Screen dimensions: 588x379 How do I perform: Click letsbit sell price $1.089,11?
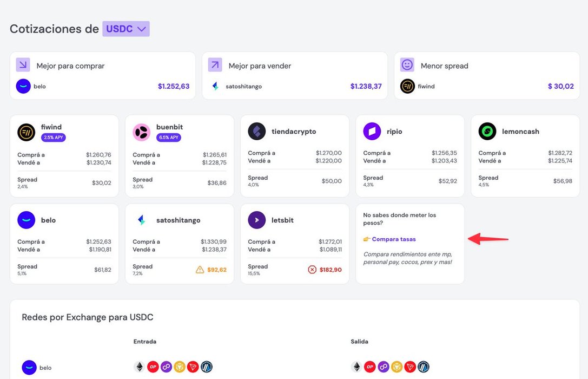(x=331, y=250)
